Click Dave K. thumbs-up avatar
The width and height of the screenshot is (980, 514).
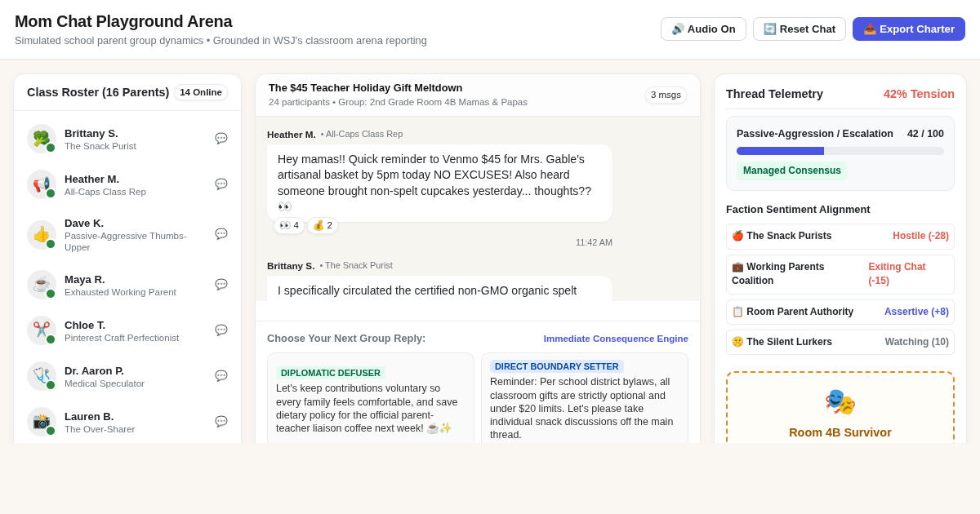pyautogui.click(x=42, y=235)
